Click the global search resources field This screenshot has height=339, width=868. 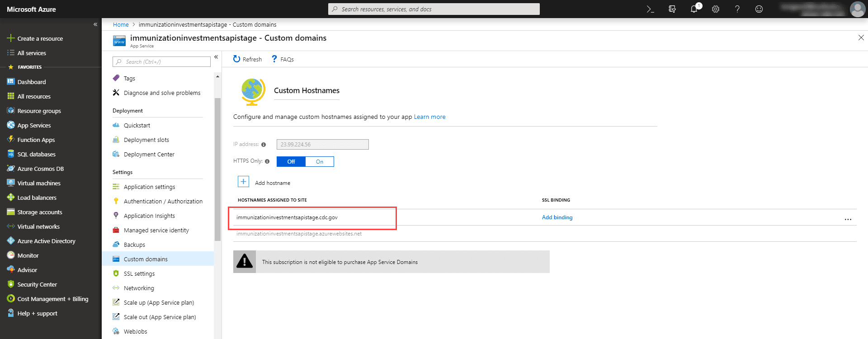434,9
